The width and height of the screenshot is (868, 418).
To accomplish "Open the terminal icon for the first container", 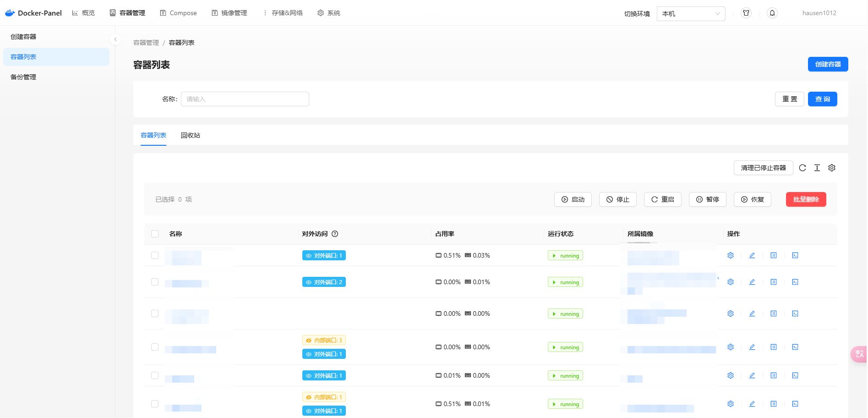I will pos(795,255).
